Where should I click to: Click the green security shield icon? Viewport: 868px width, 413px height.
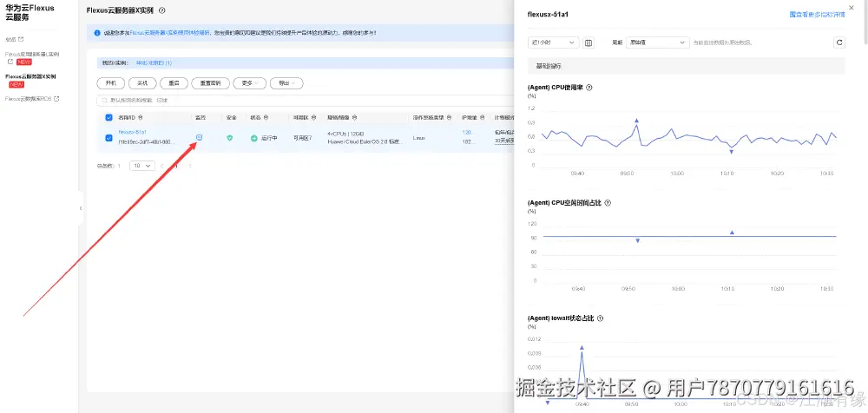click(x=230, y=138)
